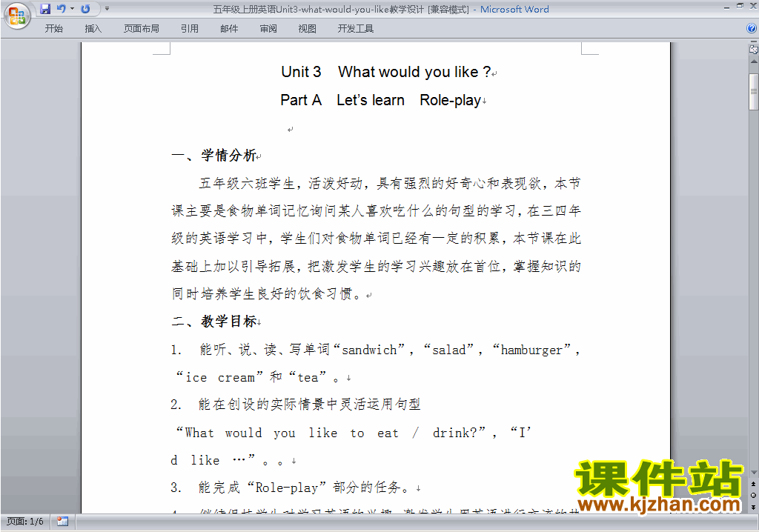Click the split-window handle above the ruler button
Image resolution: width=759 pixels, height=532 pixels.
(x=754, y=42)
